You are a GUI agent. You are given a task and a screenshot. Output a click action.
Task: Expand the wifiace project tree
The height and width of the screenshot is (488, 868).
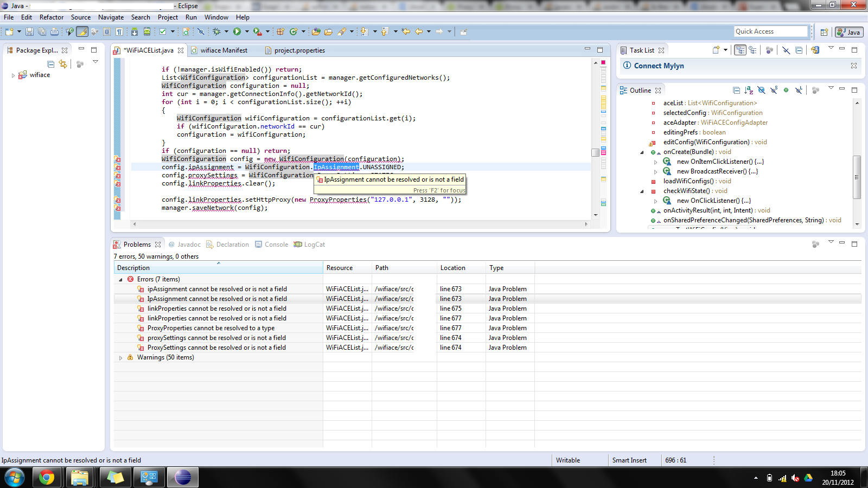[13, 75]
